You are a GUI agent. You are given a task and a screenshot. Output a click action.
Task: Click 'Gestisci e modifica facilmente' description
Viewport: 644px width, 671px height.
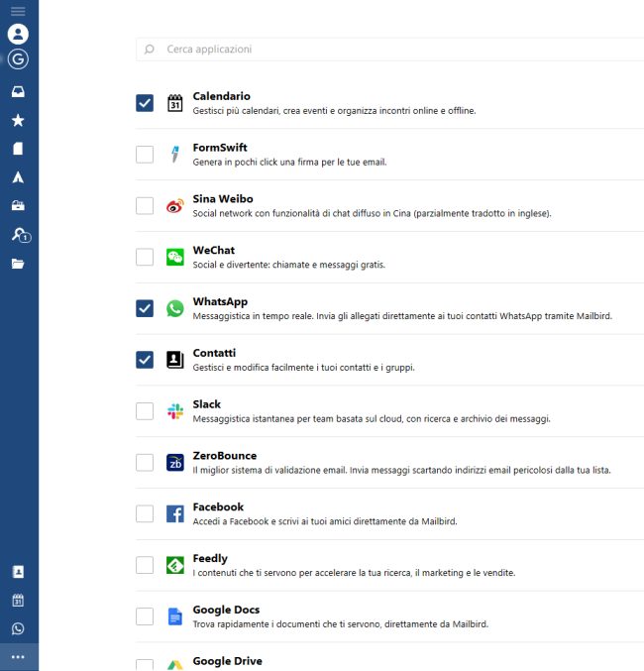click(303, 368)
